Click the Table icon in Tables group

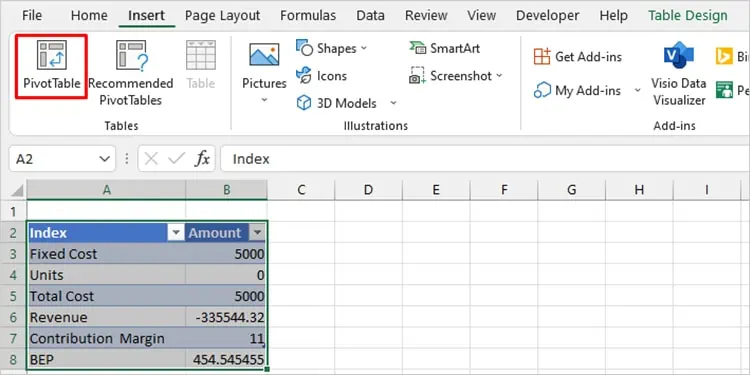(200, 66)
